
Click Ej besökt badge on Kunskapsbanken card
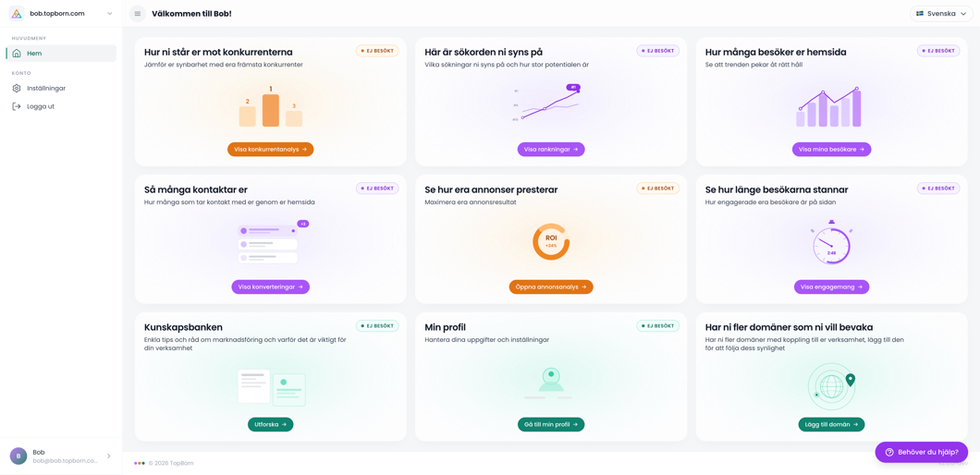point(377,325)
